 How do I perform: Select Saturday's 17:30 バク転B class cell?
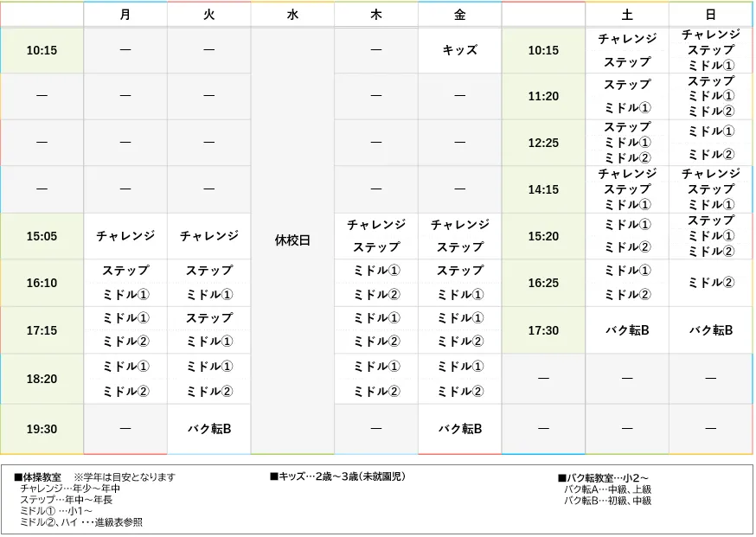627,329
